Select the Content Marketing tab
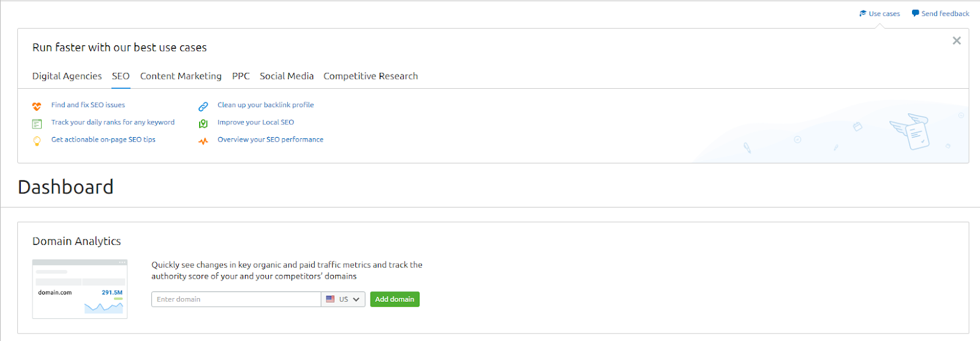This screenshot has height=341, width=980. pyautogui.click(x=181, y=76)
